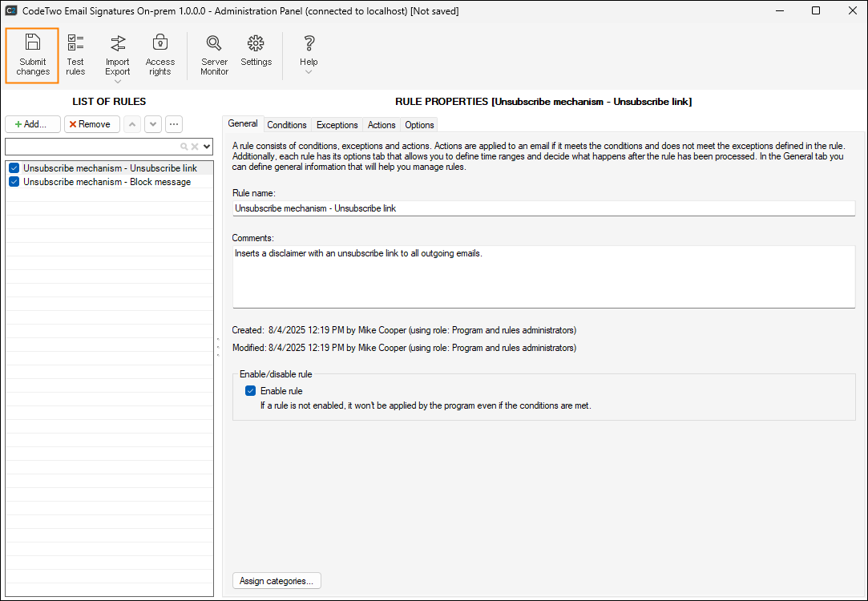Open the Test rules tool
Image resolution: width=868 pixels, height=601 pixels.
pyautogui.click(x=75, y=55)
